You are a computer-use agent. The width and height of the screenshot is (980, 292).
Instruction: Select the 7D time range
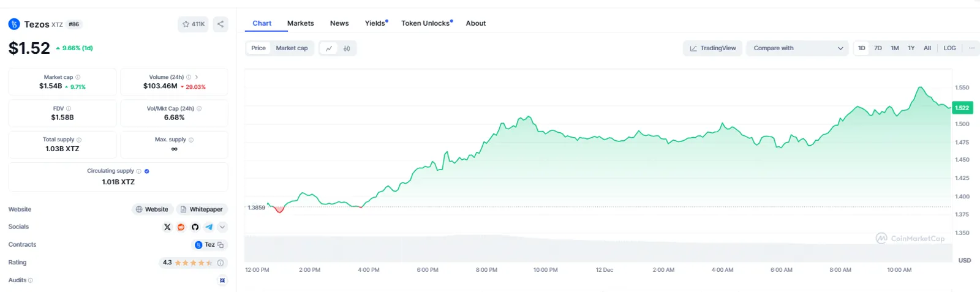coord(878,48)
